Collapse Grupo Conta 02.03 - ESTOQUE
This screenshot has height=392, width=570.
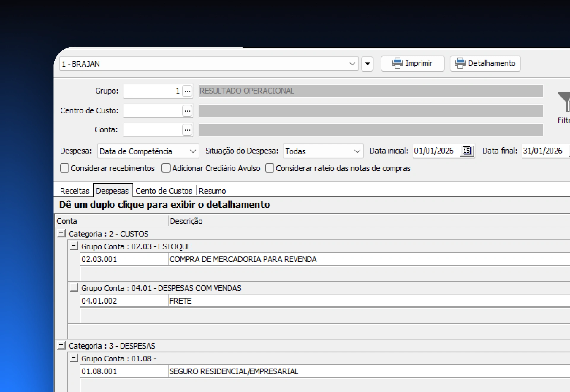coord(74,246)
